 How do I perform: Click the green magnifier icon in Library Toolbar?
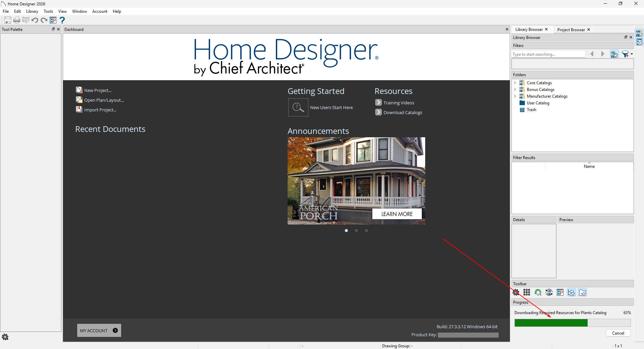pyautogui.click(x=538, y=293)
